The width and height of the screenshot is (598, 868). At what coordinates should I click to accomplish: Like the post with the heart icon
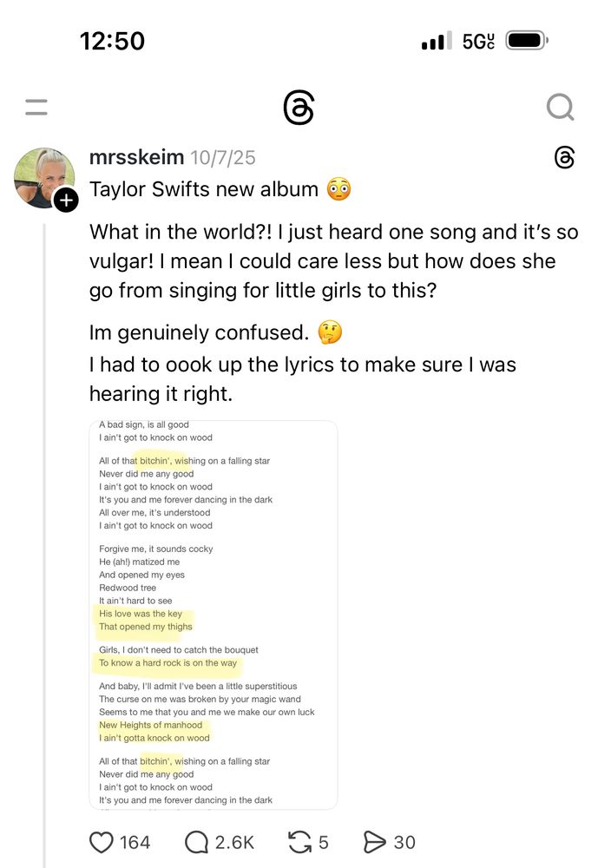tap(102, 841)
